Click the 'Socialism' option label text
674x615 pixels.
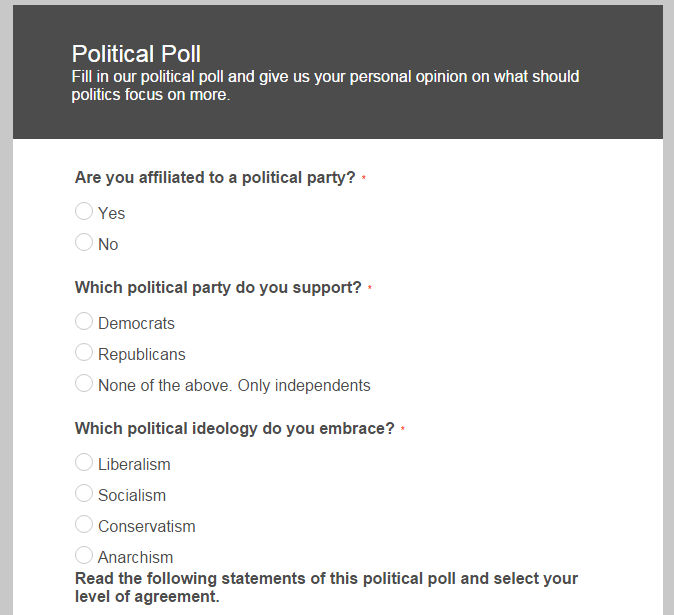pyautogui.click(x=132, y=495)
